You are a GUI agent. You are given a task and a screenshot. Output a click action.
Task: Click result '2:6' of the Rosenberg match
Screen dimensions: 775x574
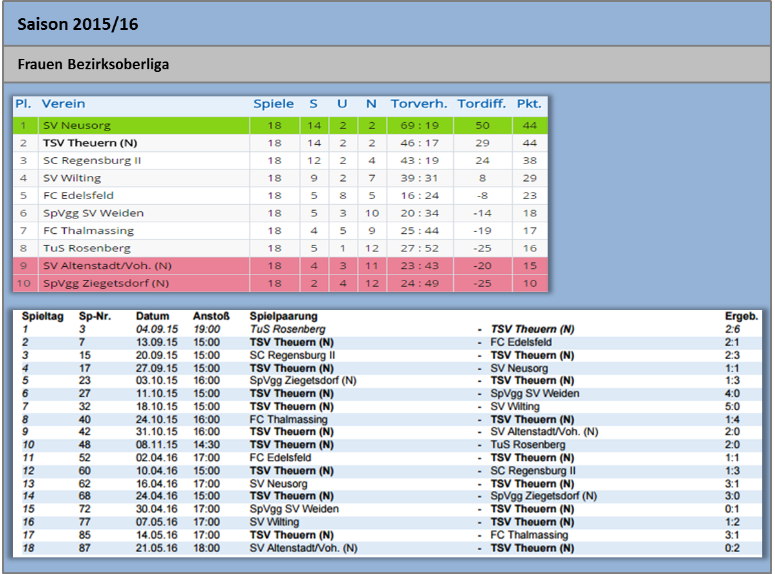732,329
